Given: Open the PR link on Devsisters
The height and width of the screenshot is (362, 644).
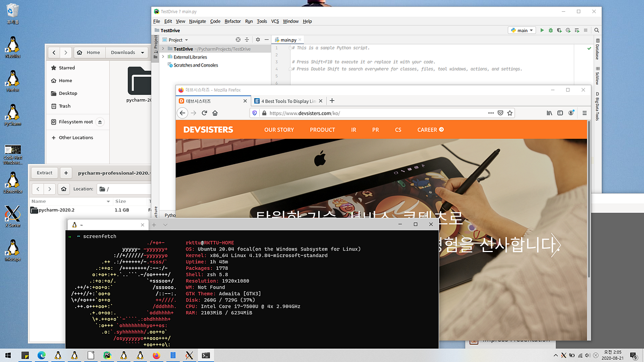Looking at the screenshot, I should [376, 130].
